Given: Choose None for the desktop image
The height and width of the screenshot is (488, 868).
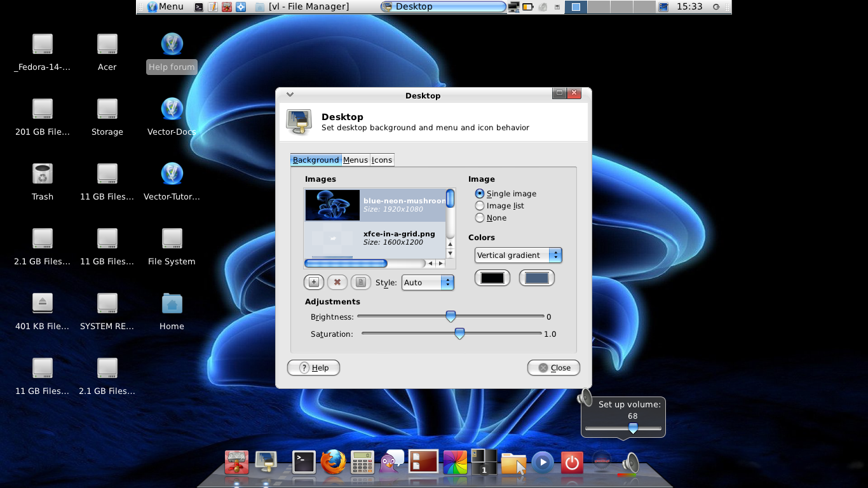Looking at the screenshot, I should coord(480,217).
